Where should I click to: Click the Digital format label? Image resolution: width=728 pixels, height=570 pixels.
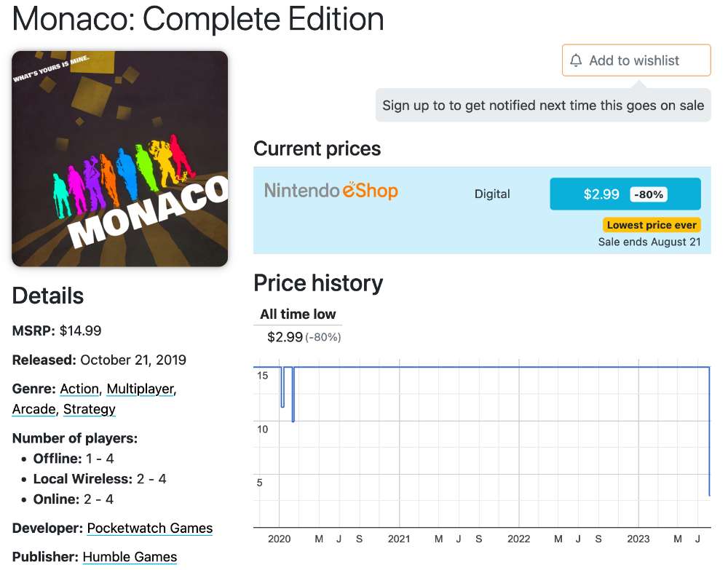492,194
